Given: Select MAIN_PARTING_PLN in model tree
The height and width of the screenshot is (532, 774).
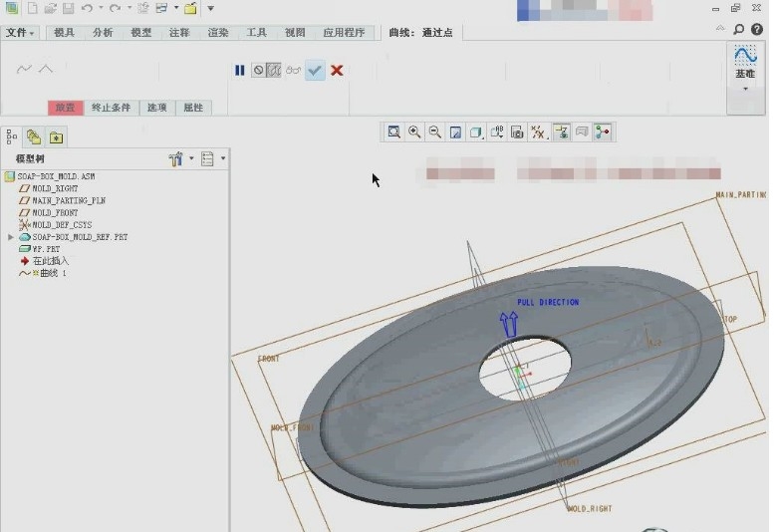Looking at the screenshot, I should pyautogui.click(x=62, y=200).
